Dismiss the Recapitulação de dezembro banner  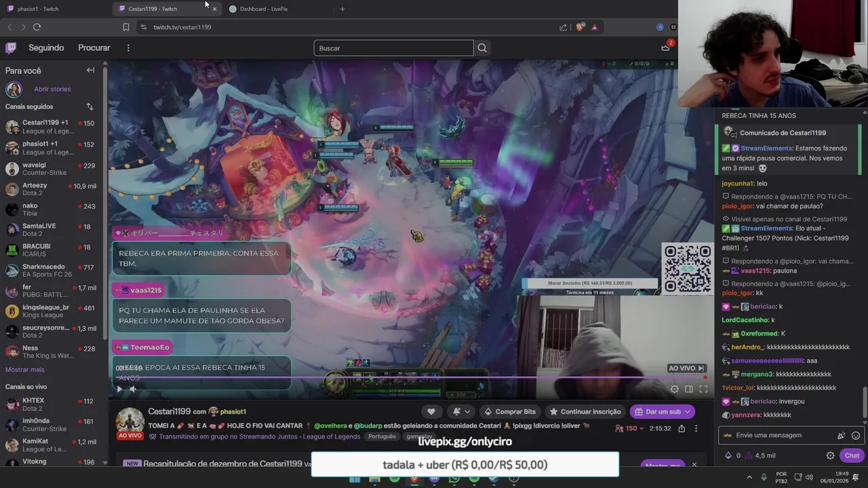[694, 464]
